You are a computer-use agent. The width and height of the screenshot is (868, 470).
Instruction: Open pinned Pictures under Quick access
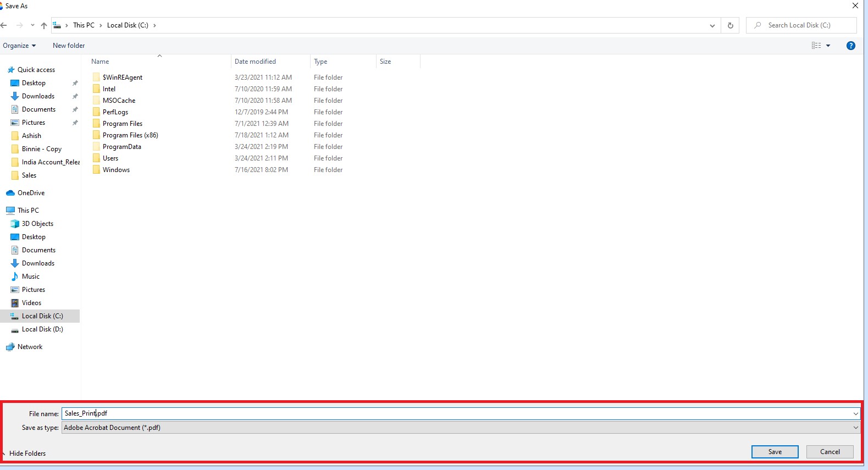click(x=34, y=123)
